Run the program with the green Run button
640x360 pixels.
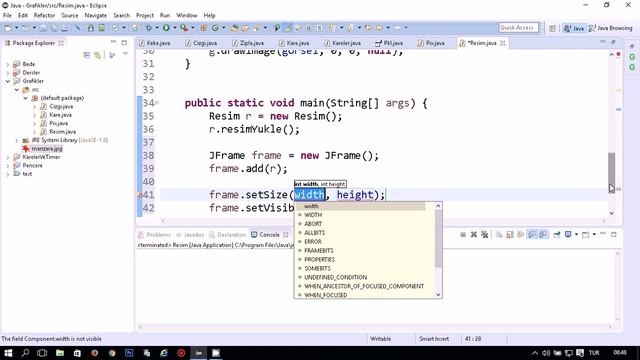point(166,28)
